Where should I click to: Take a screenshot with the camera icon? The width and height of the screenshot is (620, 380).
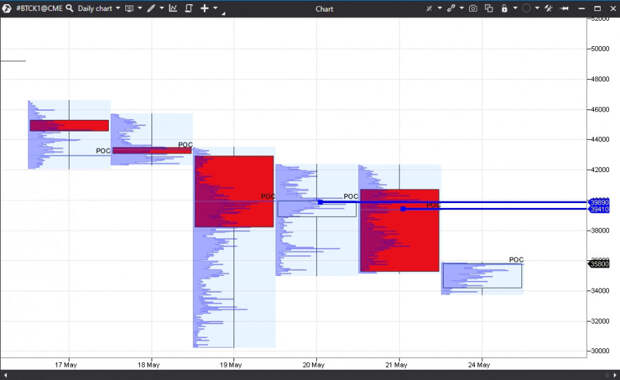tap(473, 8)
